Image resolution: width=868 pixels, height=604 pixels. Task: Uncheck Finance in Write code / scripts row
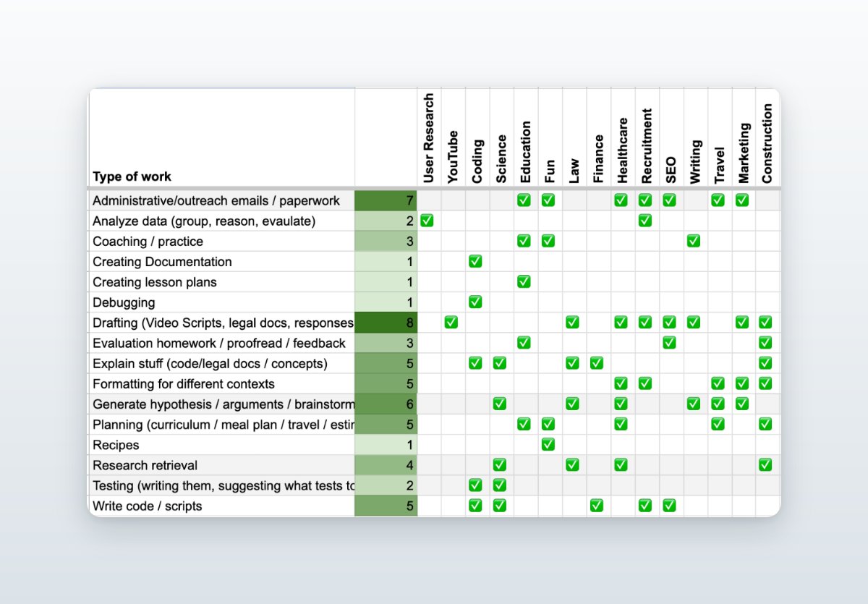597,505
